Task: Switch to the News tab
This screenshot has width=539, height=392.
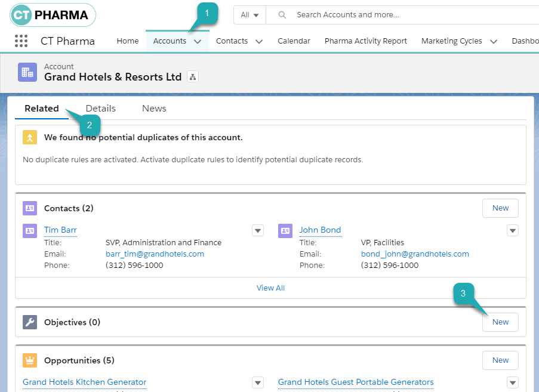Action: (x=154, y=109)
